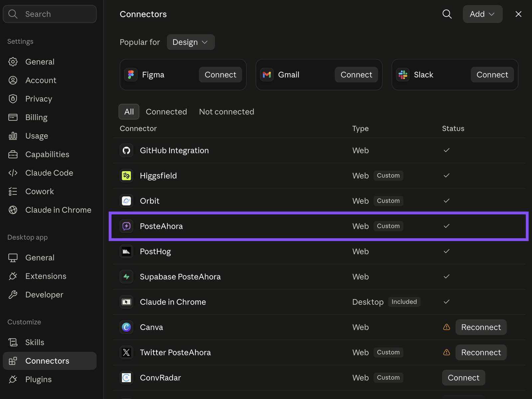Click the GitHub Integration row name
The image size is (532, 399).
click(x=174, y=150)
